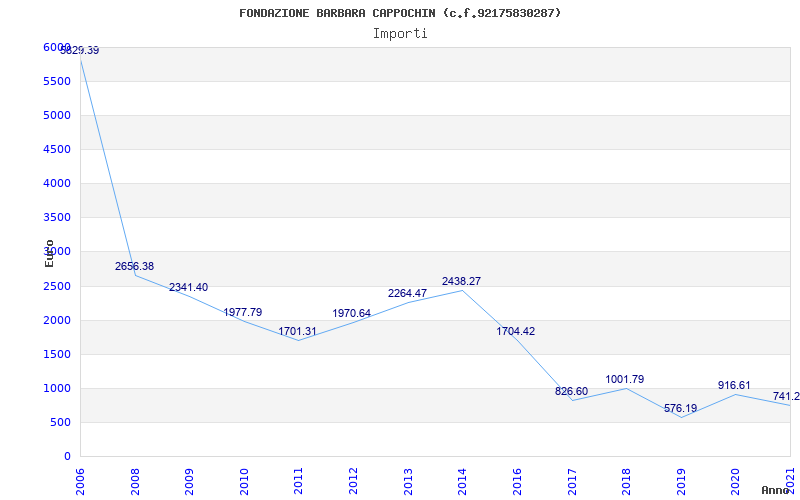Click the y-axis tick 500
800x500 pixels.
[x=61, y=422]
